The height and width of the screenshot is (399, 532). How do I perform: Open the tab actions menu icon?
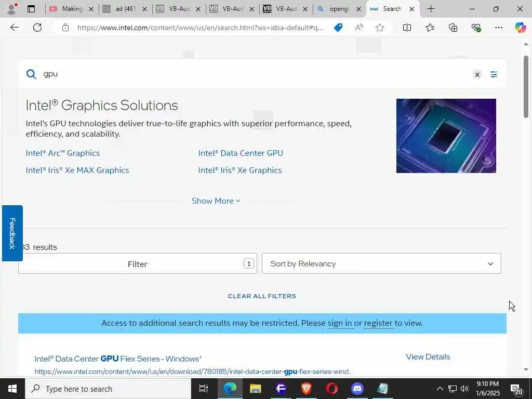31,9
